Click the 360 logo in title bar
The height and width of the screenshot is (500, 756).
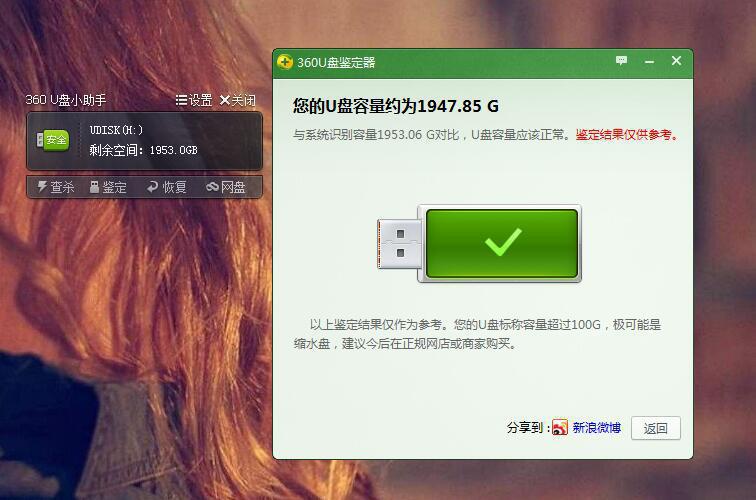click(285, 62)
